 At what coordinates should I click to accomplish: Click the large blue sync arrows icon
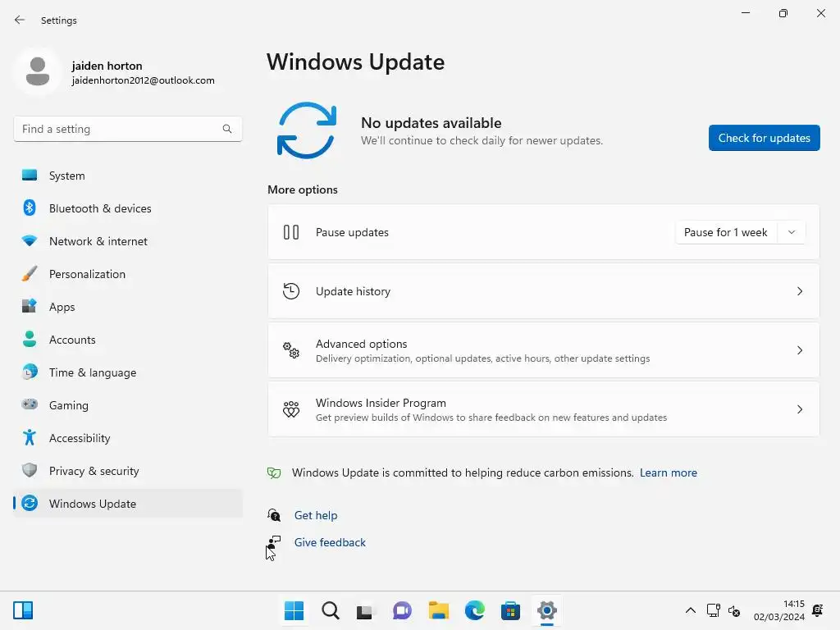(x=307, y=130)
